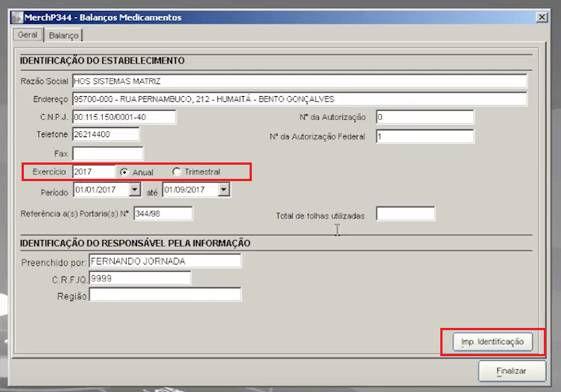
Task: Click the Razão Social text field
Action: [299, 81]
